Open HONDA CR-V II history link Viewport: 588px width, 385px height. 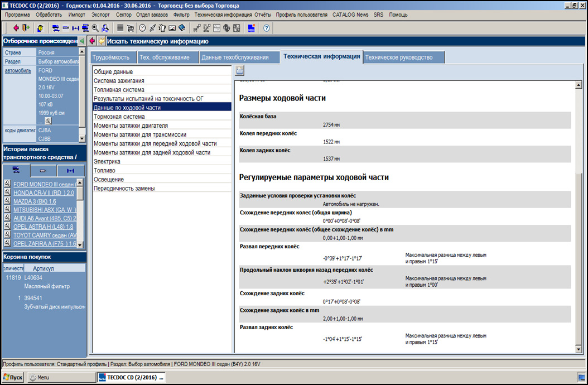click(x=44, y=193)
